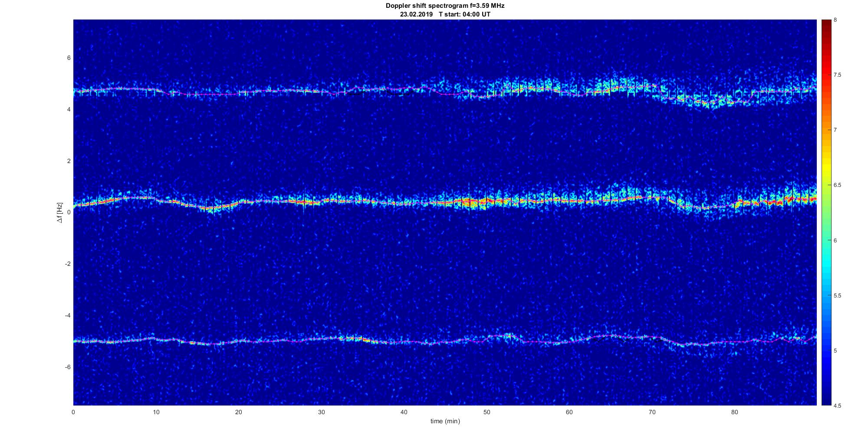
Task: Click the y-axis tick label '2'
Action: click(69, 161)
